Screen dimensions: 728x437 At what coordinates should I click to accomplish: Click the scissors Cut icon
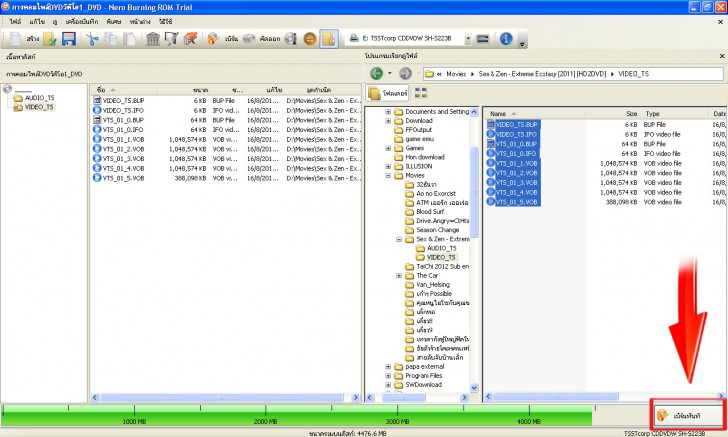(x=93, y=39)
